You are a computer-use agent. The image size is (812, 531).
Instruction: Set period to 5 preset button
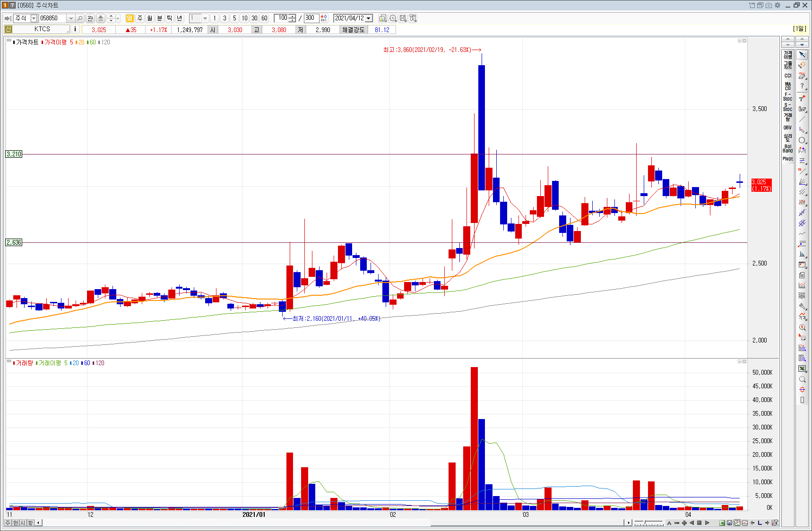234,18
